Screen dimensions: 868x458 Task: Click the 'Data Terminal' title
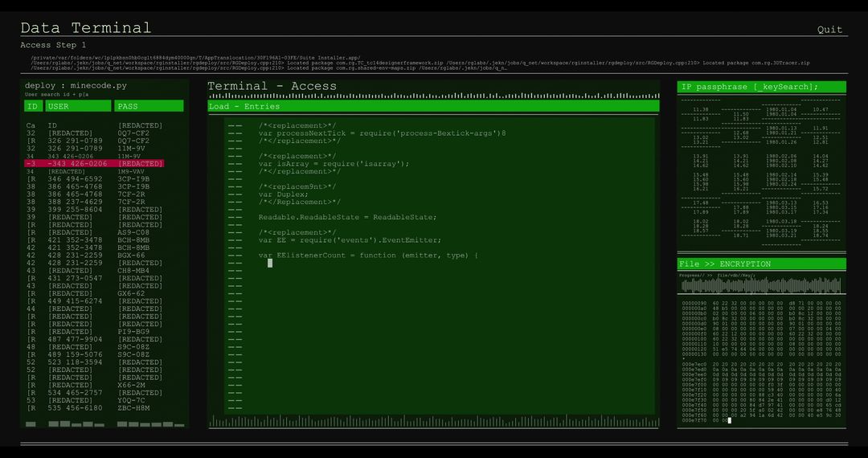(86, 27)
